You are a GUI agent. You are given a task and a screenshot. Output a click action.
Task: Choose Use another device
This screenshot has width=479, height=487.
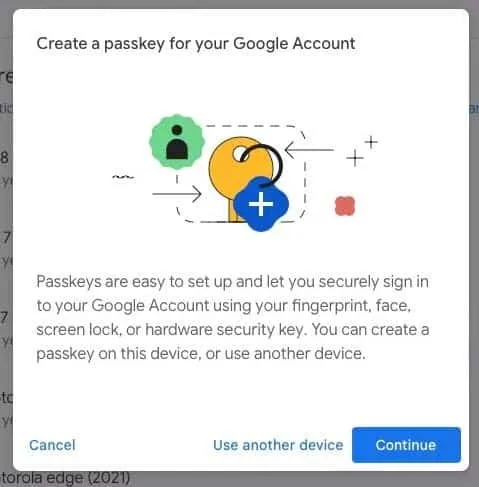278,445
